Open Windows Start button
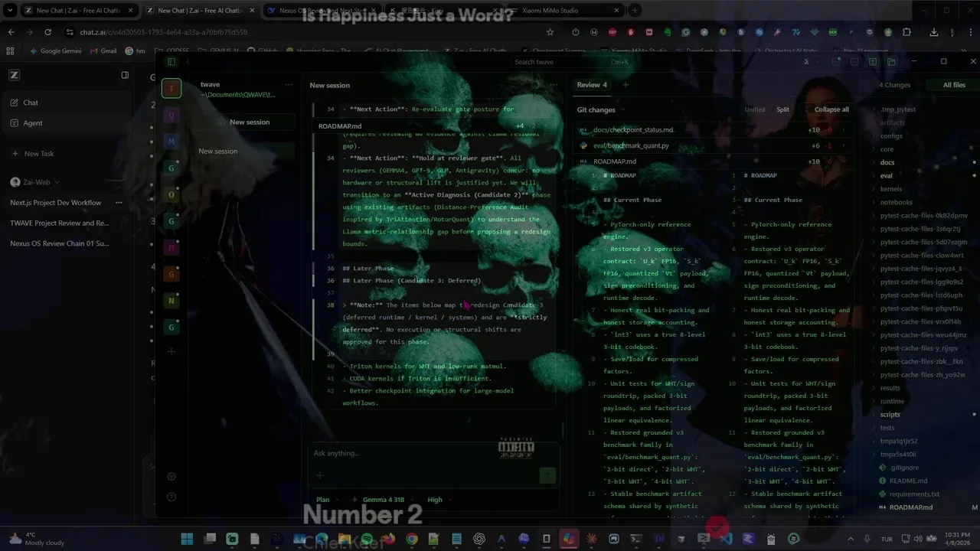 [187, 539]
